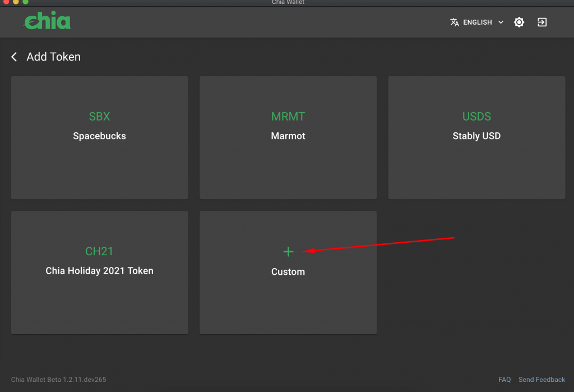The height and width of the screenshot is (392, 574).
Task: Open the Custom token card
Action: [288, 272]
